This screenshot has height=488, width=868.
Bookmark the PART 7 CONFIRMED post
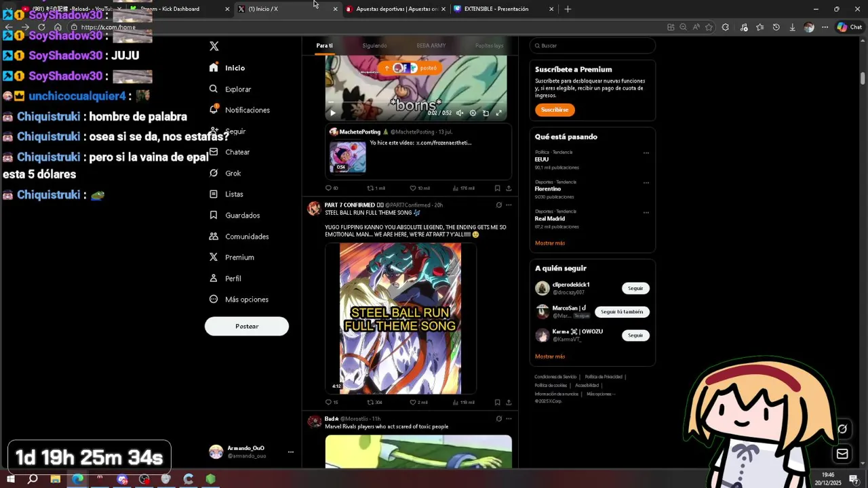click(497, 402)
